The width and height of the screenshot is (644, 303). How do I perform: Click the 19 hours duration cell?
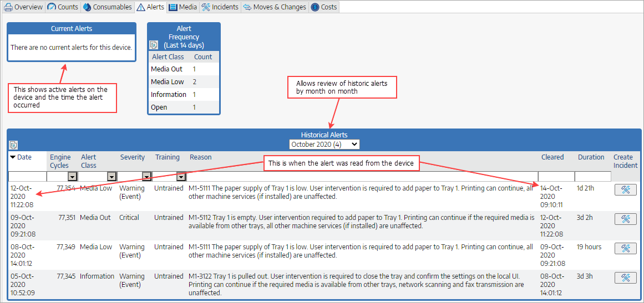pyautogui.click(x=589, y=247)
